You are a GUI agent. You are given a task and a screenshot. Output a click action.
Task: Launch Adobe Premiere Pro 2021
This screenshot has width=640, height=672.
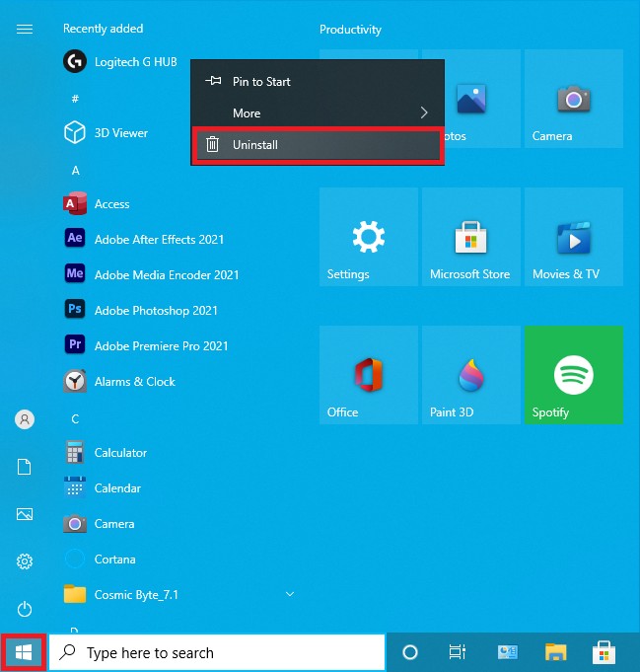(146, 345)
